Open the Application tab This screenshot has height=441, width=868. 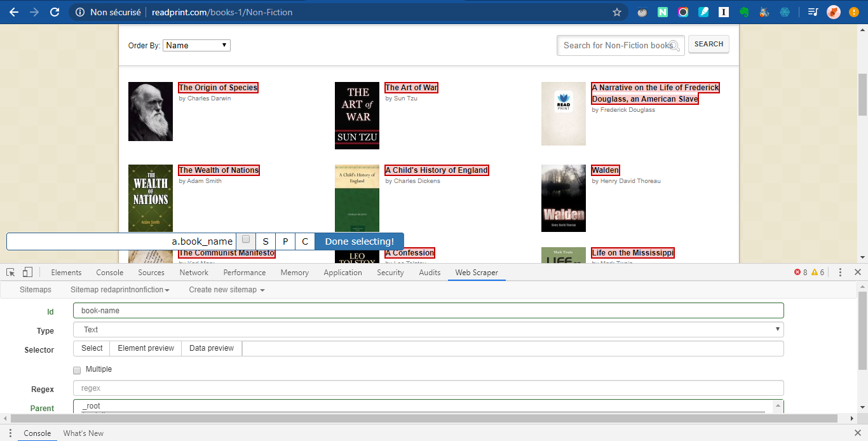(342, 273)
